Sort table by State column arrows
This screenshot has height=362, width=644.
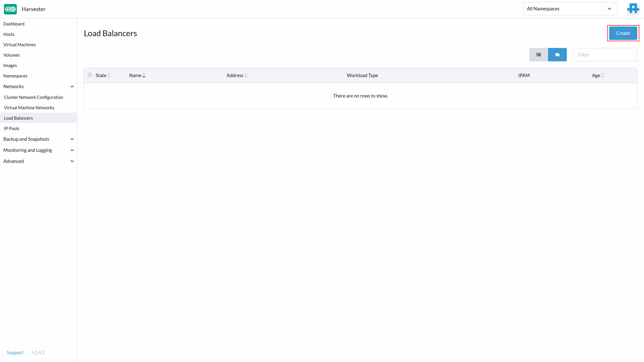(109, 75)
